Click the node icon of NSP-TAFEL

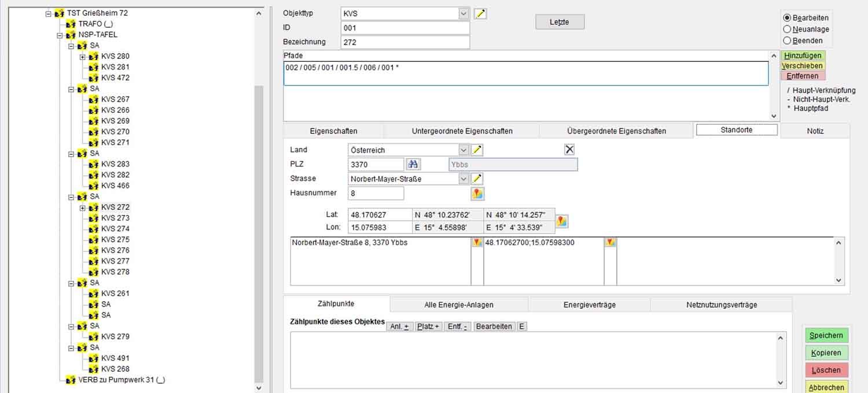[71, 35]
